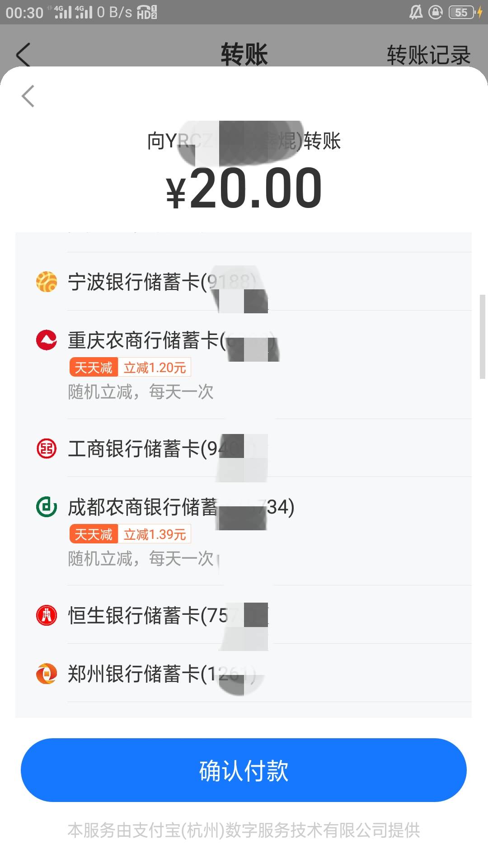Open 转账记录 transfer history
488x868 pixels.
point(428,55)
